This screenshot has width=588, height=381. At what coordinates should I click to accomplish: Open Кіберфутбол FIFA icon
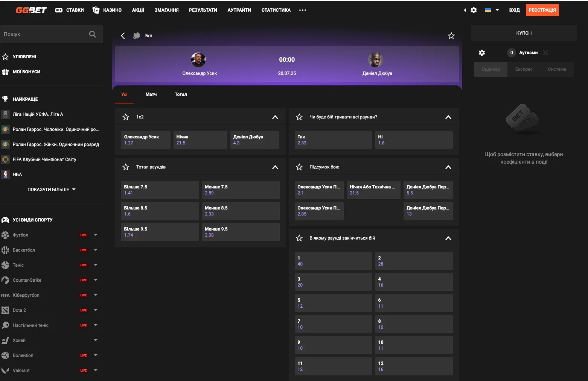click(5, 295)
